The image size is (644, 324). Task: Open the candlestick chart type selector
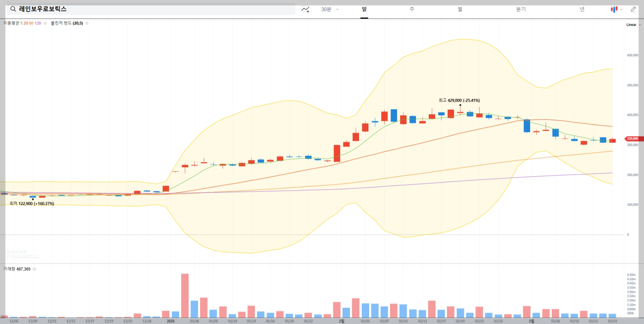(x=616, y=9)
